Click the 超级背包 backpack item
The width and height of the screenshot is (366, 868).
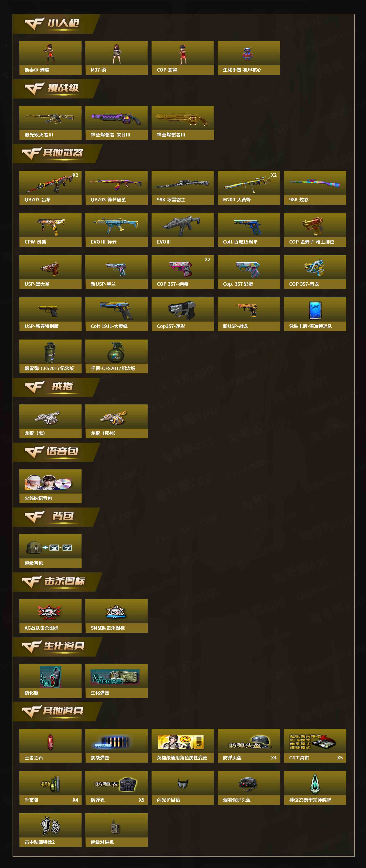click(x=50, y=551)
